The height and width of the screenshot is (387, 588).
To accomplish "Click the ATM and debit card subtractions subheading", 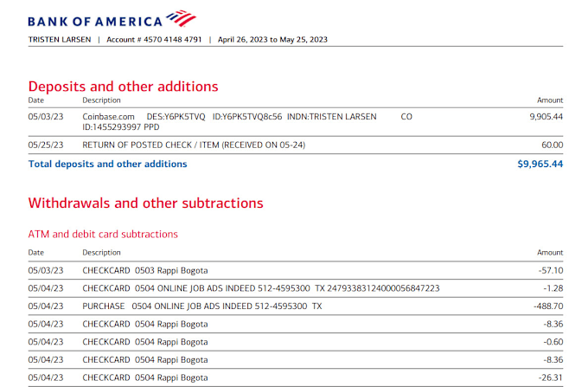I will pos(103,235).
